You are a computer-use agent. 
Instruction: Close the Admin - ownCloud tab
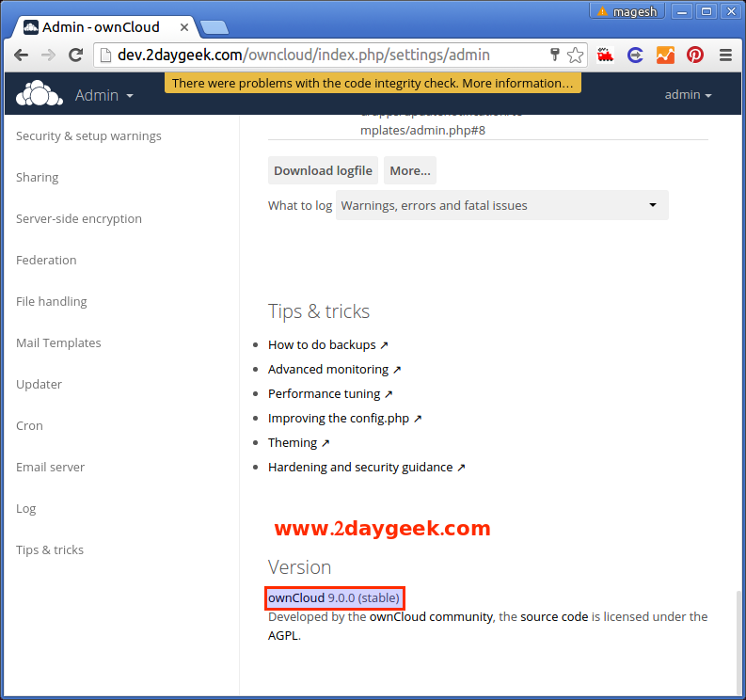click(183, 27)
